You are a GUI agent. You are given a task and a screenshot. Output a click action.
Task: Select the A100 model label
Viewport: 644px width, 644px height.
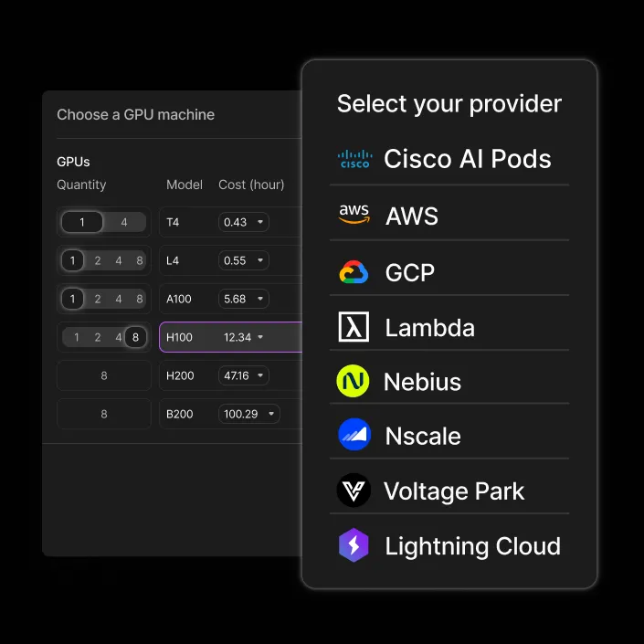click(179, 299)
